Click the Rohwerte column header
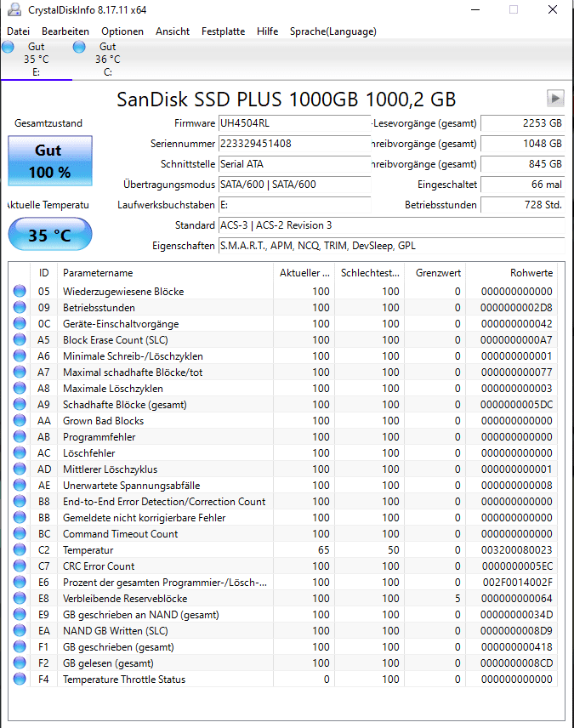 tap(512, 273)
